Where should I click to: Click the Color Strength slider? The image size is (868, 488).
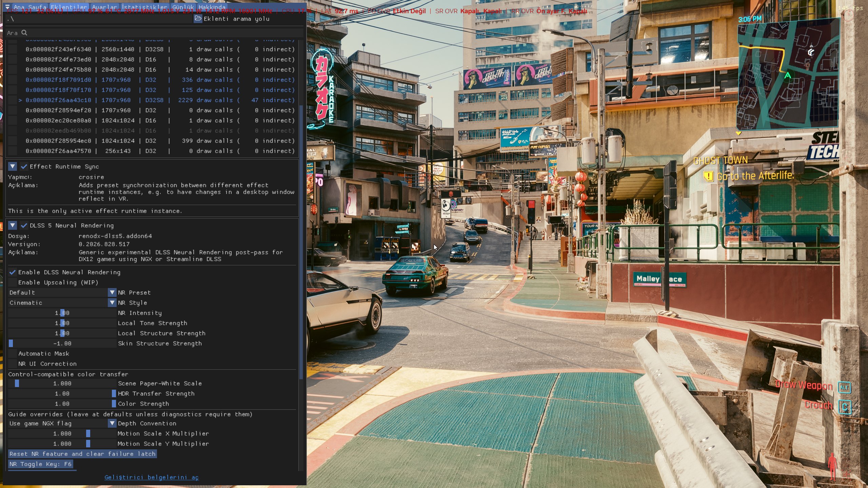(62, 404)
